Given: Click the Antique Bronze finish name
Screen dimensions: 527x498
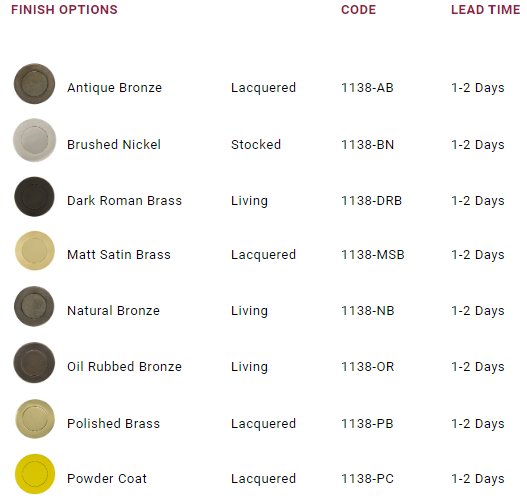Looking at the screenshot, I should click(x=115, y=88).
